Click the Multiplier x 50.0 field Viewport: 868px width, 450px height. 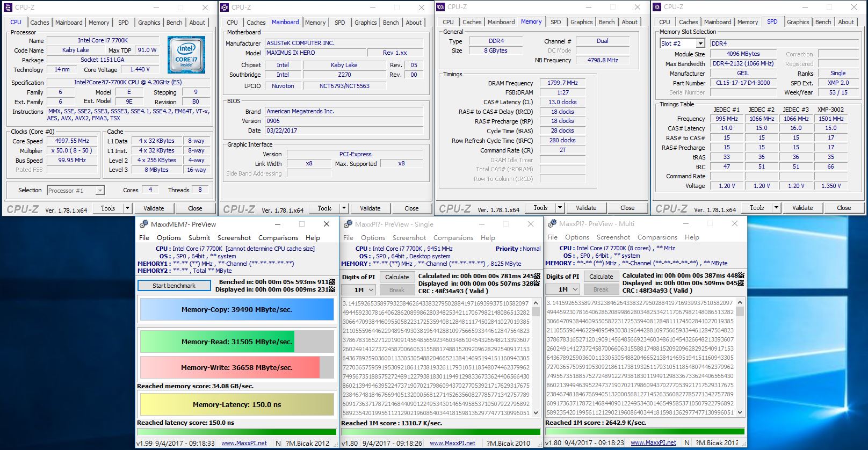[73, 150]
